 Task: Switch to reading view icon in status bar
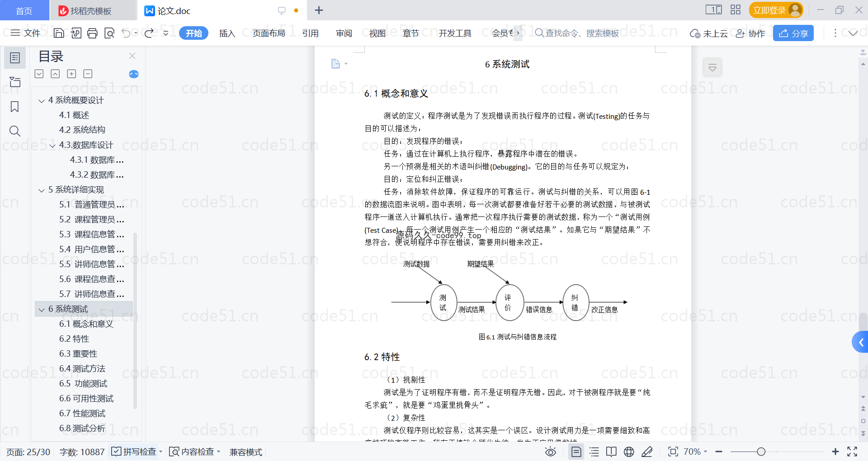(x=611, y=452)
